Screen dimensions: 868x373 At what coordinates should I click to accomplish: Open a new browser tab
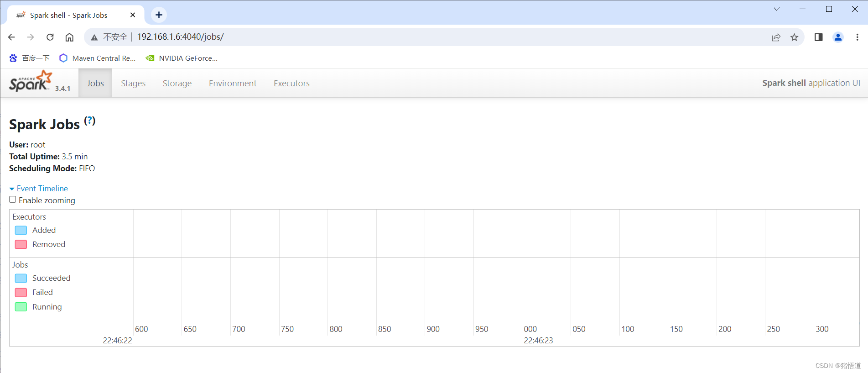tap(159, 15)
